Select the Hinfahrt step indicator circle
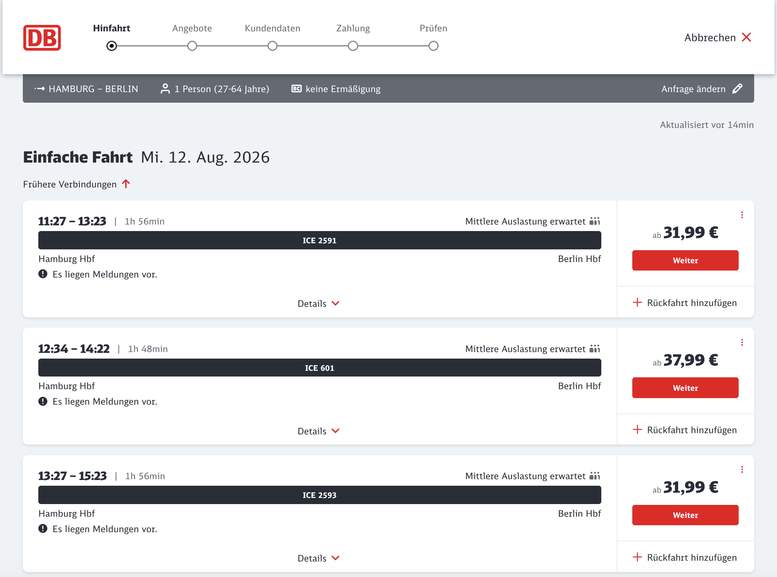This screenshot has width=777, height=577. (111, 46)
